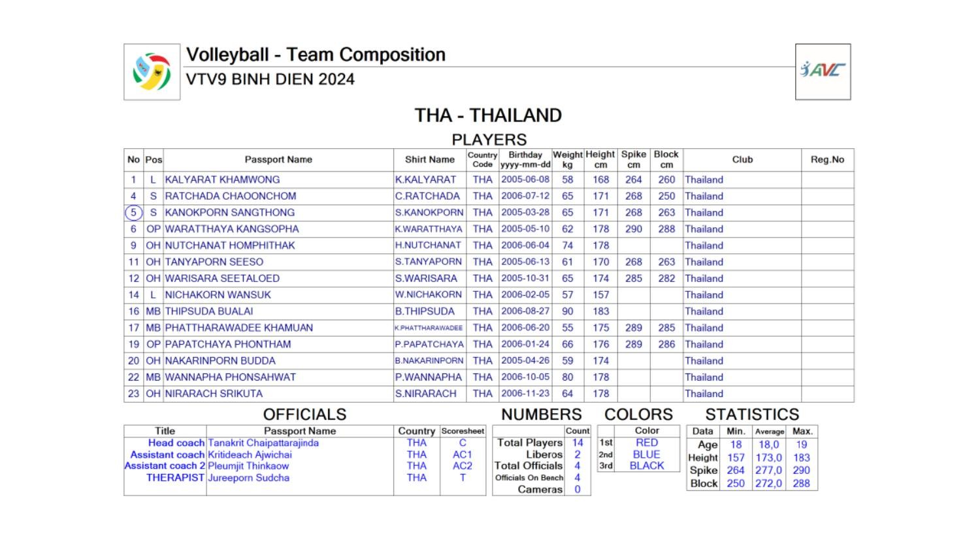
Task: Click the BLACK 3rd color entry
Action: pos(647,466)
